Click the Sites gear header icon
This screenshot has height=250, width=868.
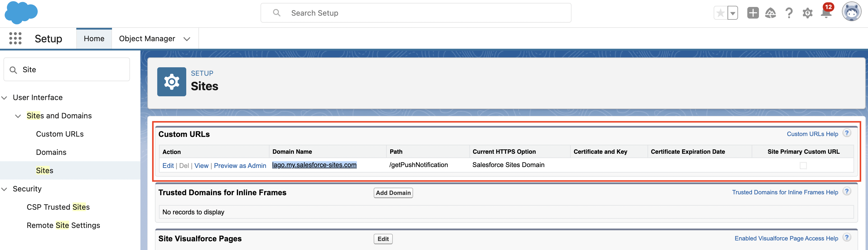click(x=171, y=81)
